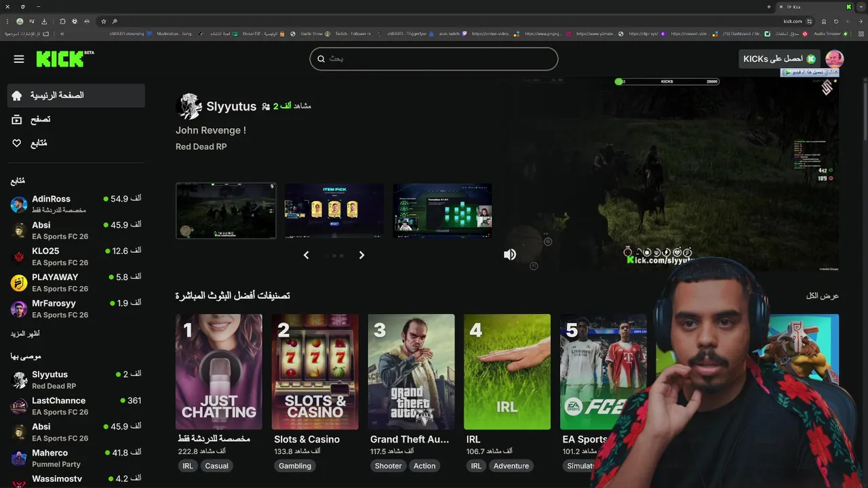
Task: Click the heart icon next to متابع
Action: point(17,143)
